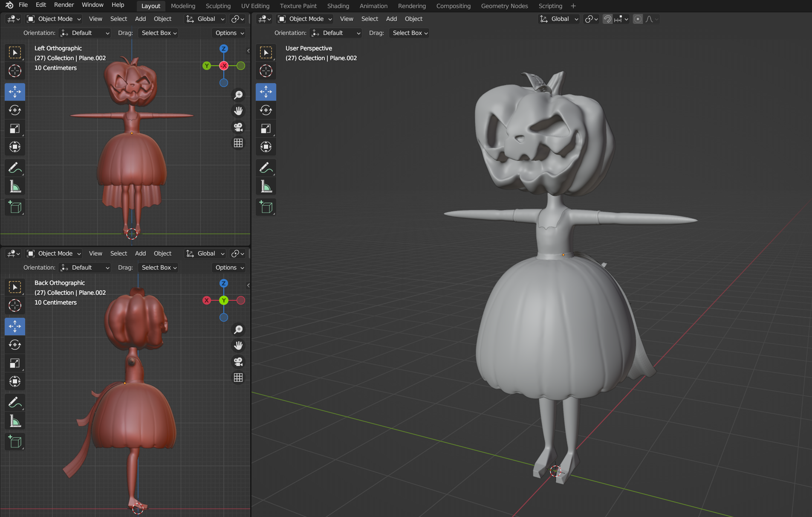The image size is (812, 517).
Task: Click the zoom magnifier in Back Orthographic viewport
Action: coord(238,329)
